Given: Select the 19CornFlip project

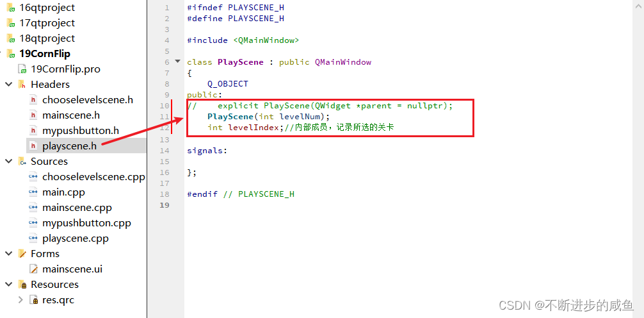Looking at the screenshot, I should [x=45, y=54].
